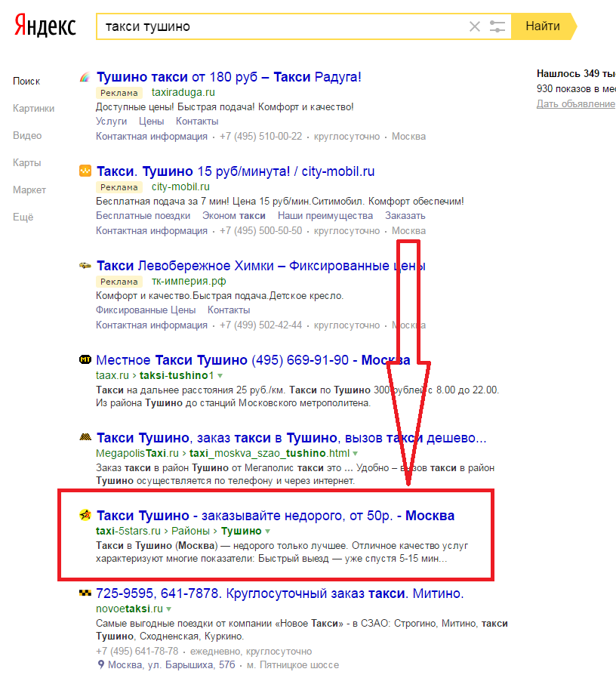Viewport: 616px width, 675px height.
Task: Open Такси. Тушино 15 руб/минута ad title
Action: pyautogui.click(x=236, y=171)
